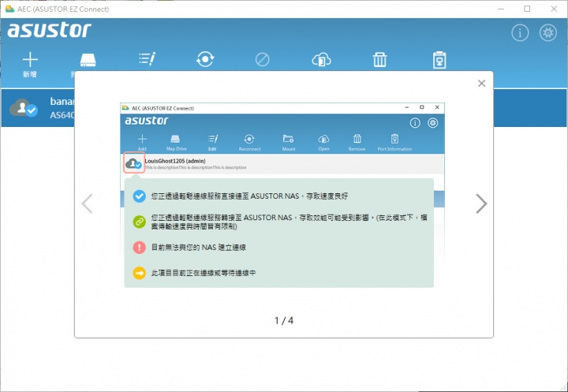Close the tutorial overlay with the X
Image resolution: width=568 pixels, height=392 pixels.
click(481, 84)
